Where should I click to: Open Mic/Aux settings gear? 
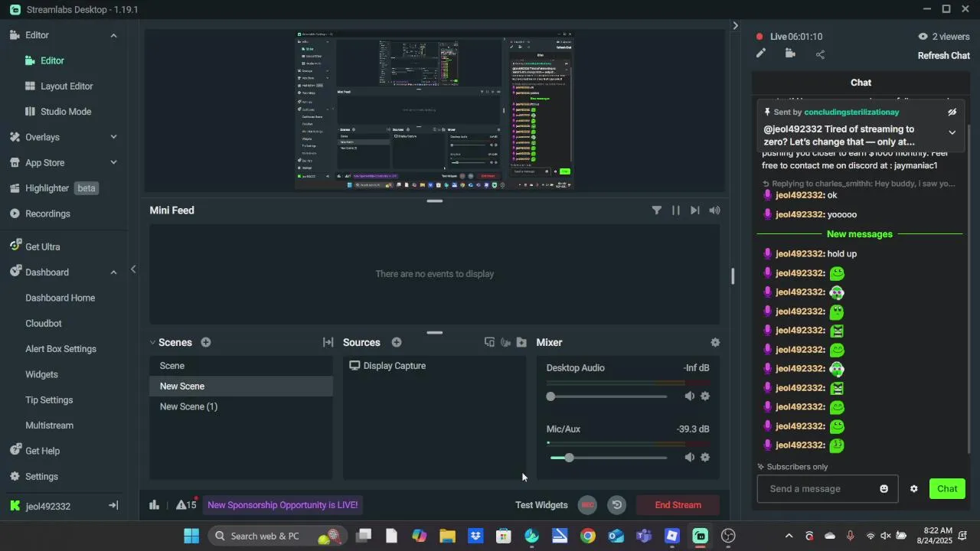(x=705, y=458)
